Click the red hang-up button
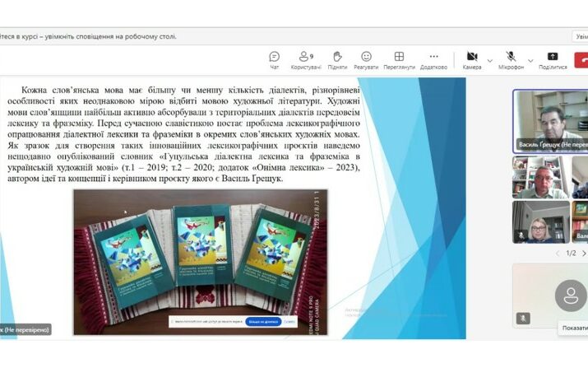This screenshot has width=588, height=368. [x=581, y=59]
